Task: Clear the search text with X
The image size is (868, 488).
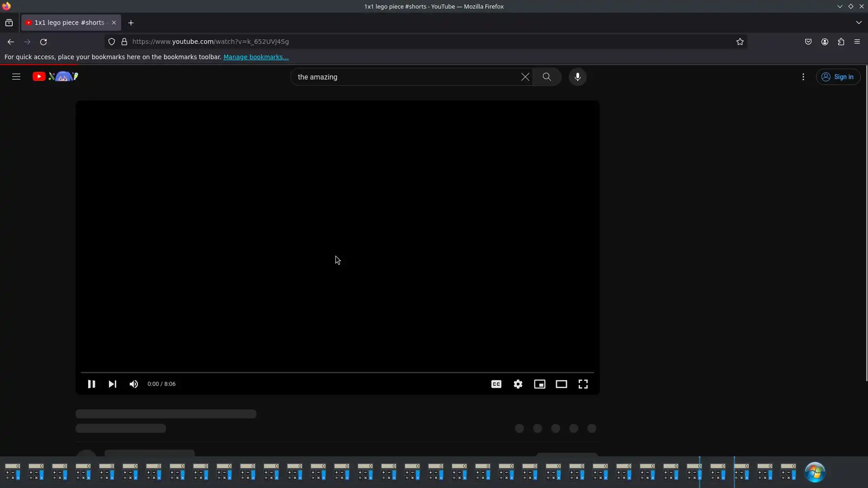Action: (x=525, y=77)
